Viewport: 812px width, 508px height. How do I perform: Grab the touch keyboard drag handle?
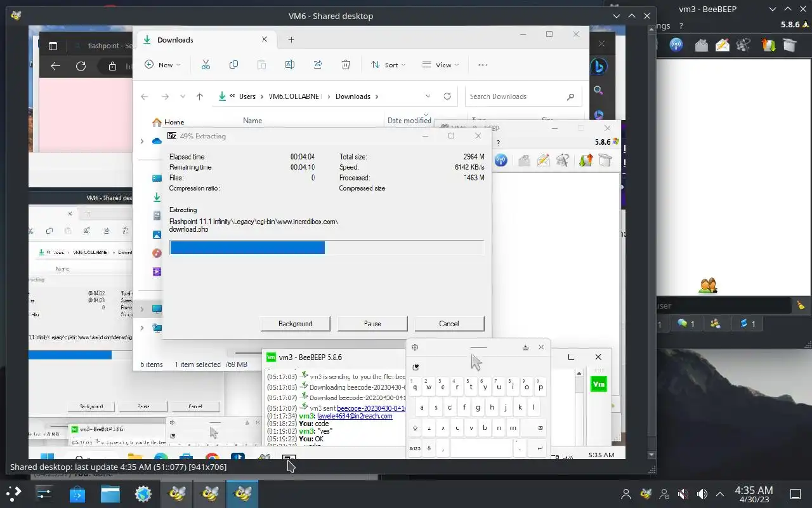[x=478, y=347]
